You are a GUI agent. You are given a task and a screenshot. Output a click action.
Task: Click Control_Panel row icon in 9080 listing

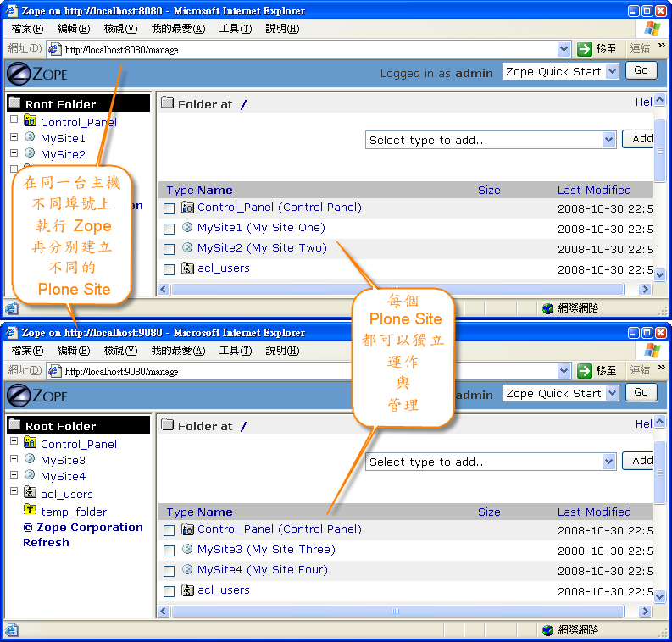pos(187,529)
